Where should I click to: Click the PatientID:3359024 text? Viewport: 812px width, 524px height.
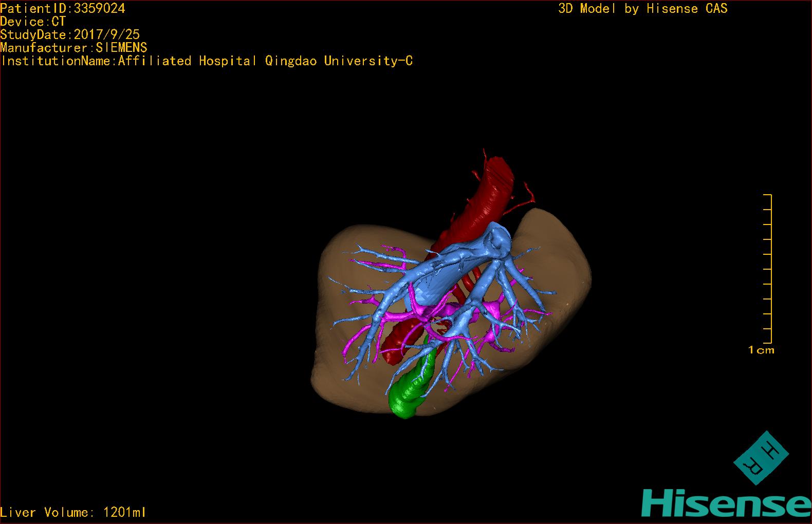coord(63,8)
